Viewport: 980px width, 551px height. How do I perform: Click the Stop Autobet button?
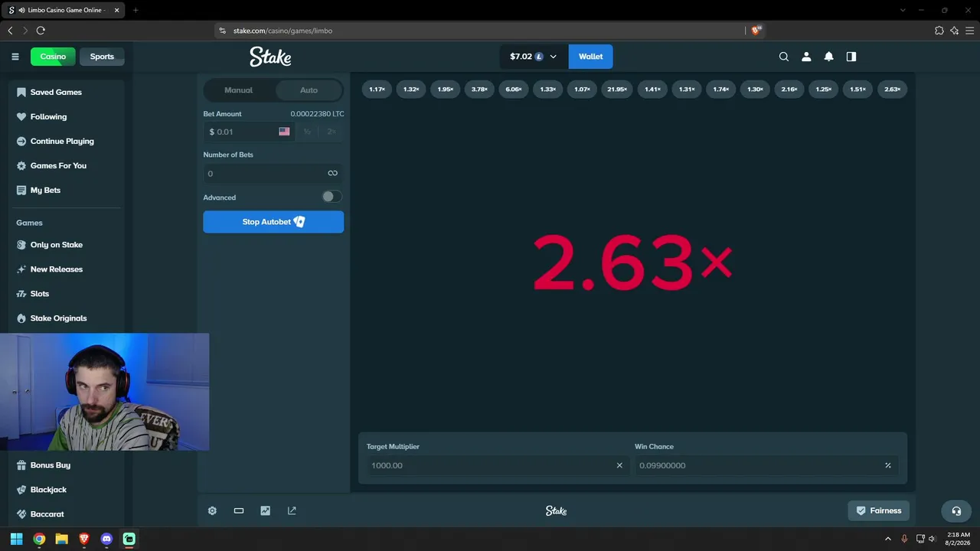tap(273, 222)
